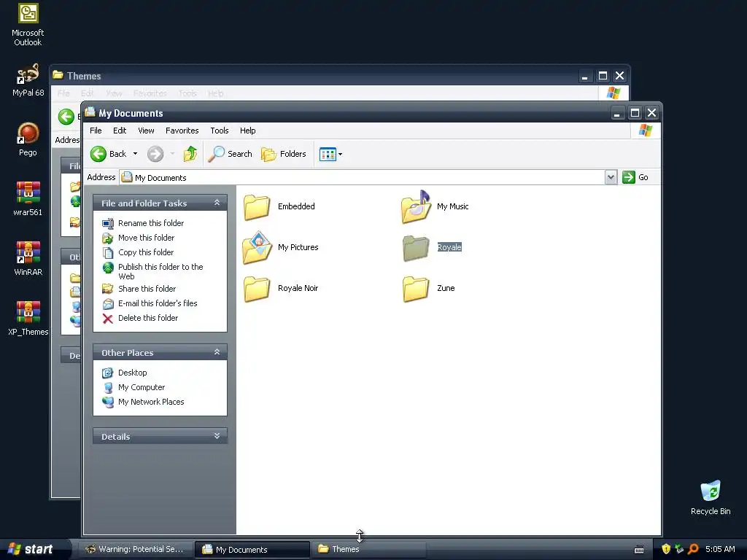747x560 pixels.
Task: Click Delete this folder
Action: click(x=147, y=318)
